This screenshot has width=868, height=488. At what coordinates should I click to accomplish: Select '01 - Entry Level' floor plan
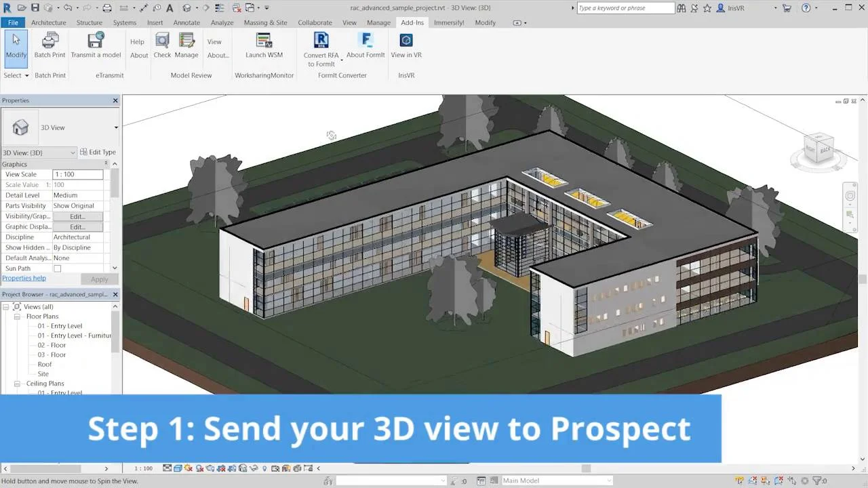pos(60,326)
